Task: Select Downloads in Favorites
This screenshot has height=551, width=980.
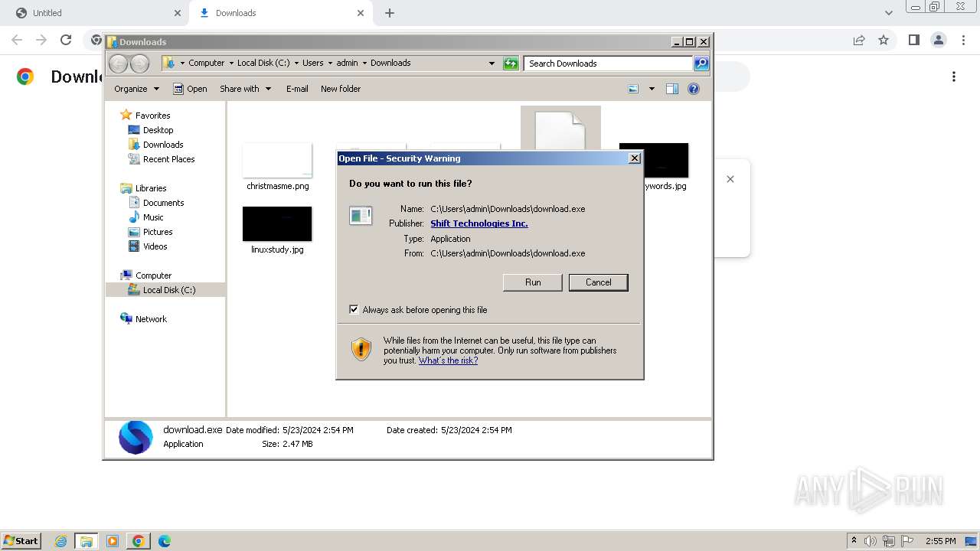Action: click(x=162, y=145)
